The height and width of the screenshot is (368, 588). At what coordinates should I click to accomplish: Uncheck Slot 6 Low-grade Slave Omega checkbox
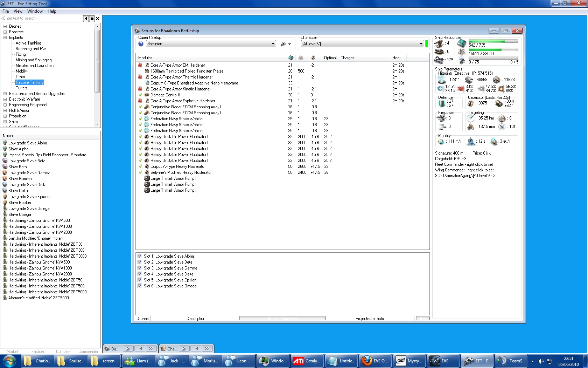pyautogui.click(x=140, y=286)
